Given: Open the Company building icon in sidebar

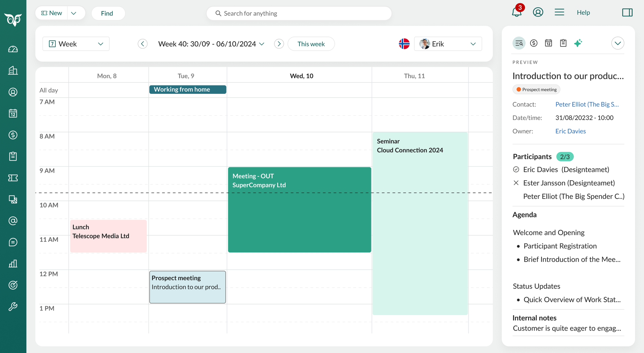Looking at the screenshot, I should point(13,71).
